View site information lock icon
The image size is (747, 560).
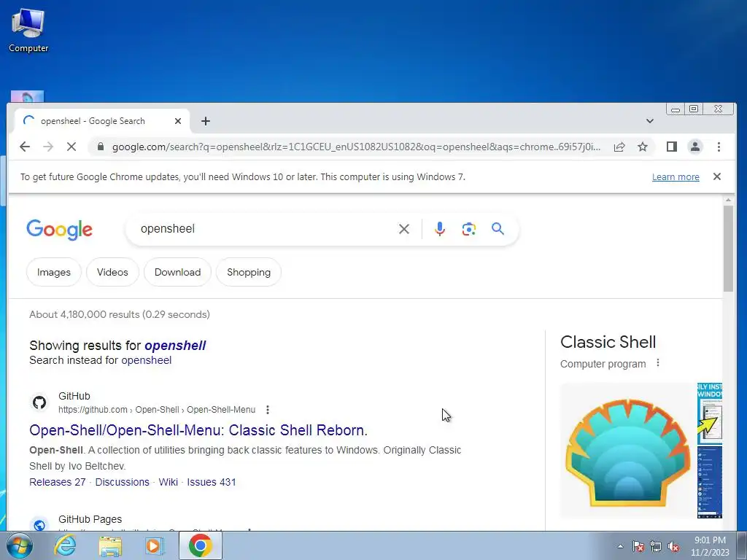(x=101, y=147)
